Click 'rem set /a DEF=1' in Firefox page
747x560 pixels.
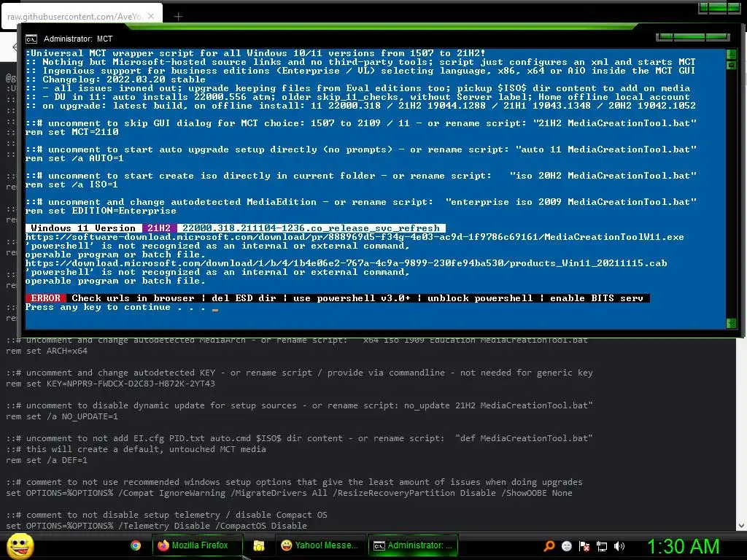(x=47, y=461)
